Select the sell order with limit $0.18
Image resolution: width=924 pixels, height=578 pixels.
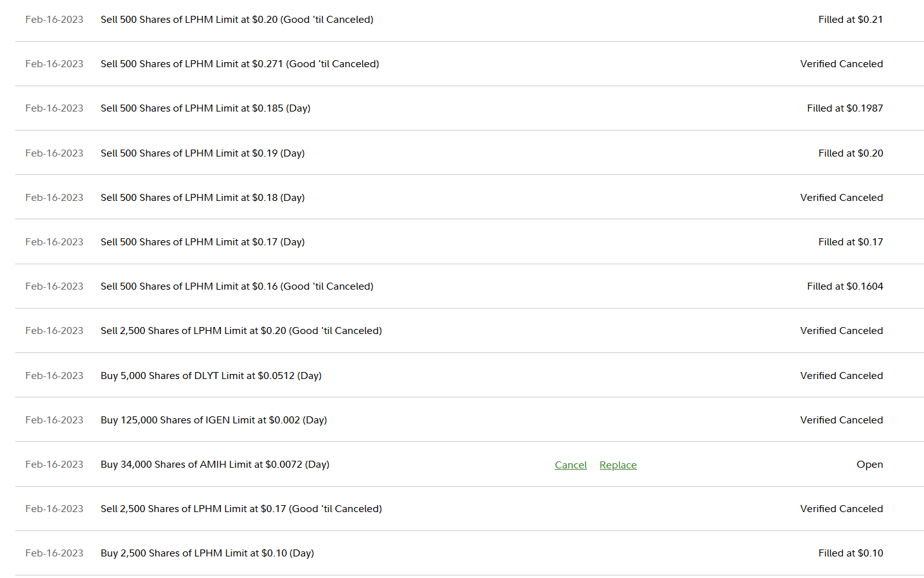click(x=203, y=198)
